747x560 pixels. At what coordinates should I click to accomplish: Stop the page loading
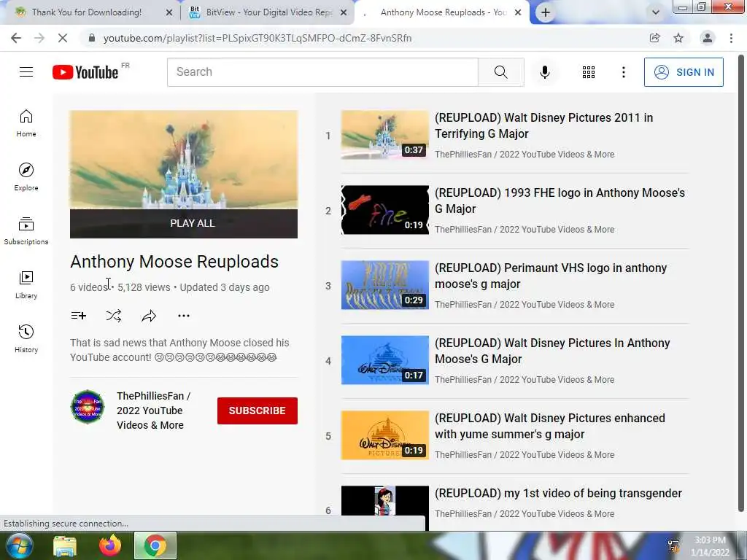coord(63,38)
